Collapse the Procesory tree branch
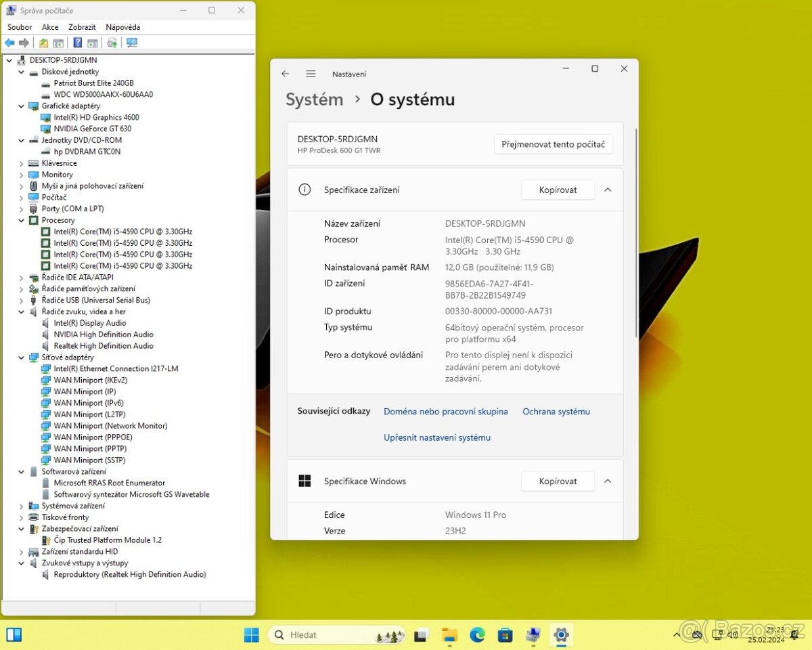Image resolution: width=812 pixels, height=650 pixels. [x=21, y=220]
